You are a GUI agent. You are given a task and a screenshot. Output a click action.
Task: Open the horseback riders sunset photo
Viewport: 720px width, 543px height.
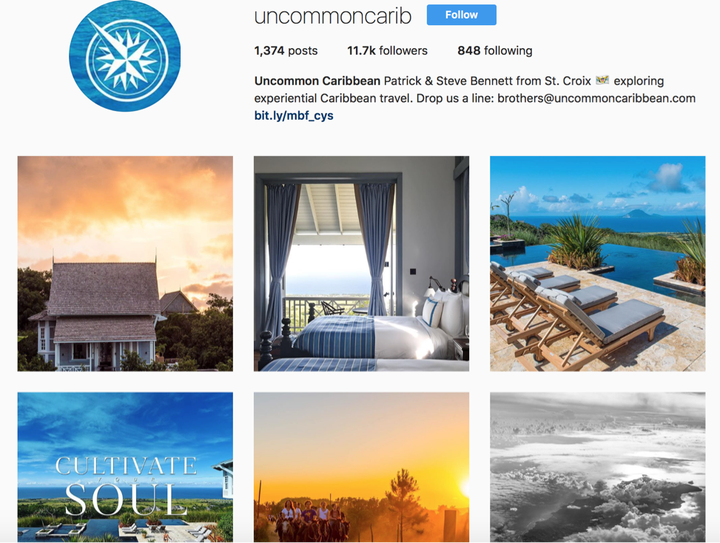click(361, 467)
